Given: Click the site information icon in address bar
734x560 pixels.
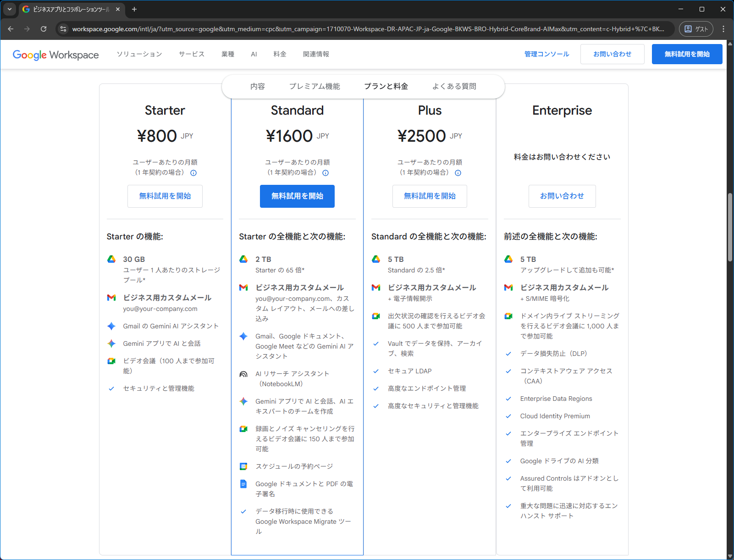Looking at the screenshot, I should [x=63, y=29].
